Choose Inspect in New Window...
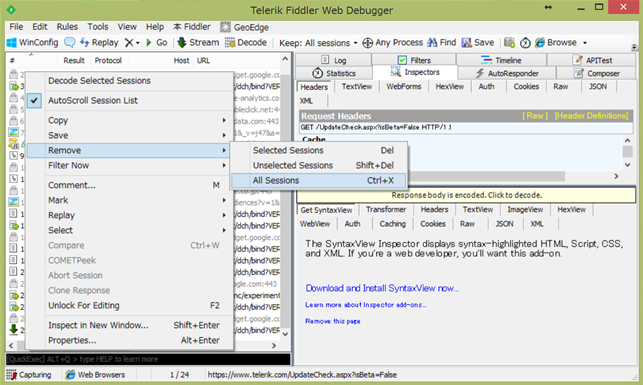The width and height of the screenshot is (643, 385). [129, 325]
